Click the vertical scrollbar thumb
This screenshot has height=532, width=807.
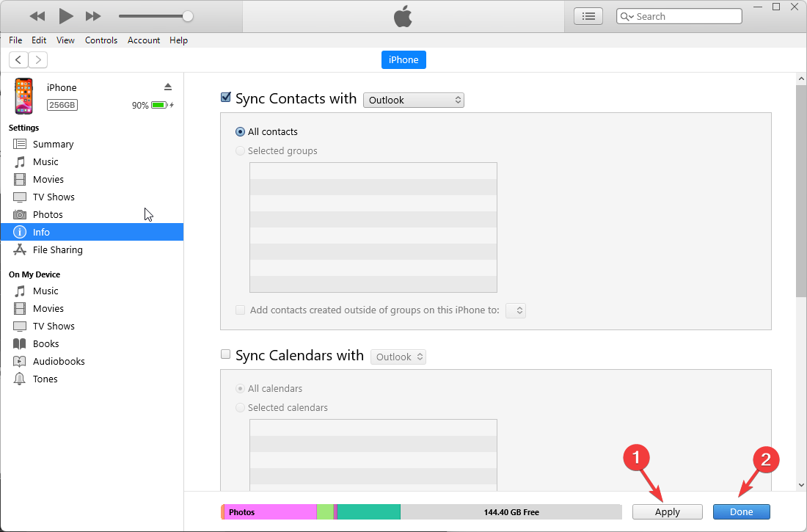801,191
